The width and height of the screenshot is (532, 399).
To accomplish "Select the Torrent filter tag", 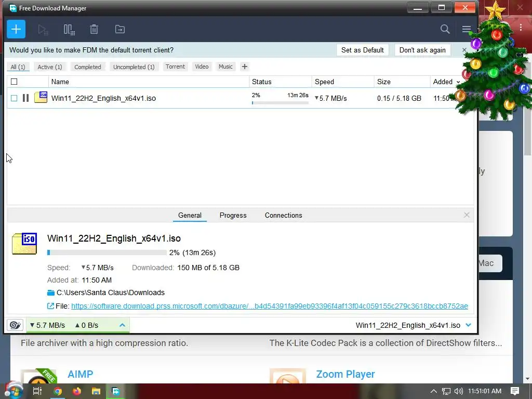I will [x=175, y=66].
